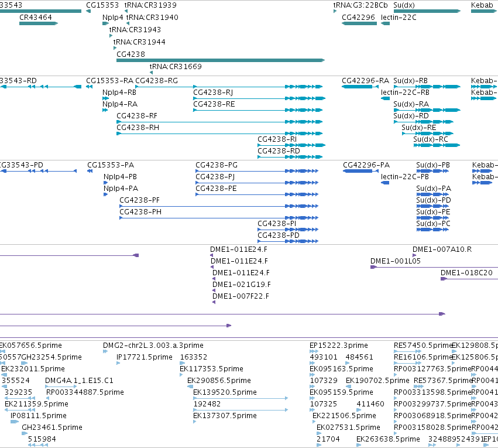The width and height of the screenshot is (498, 448).
Task: Select EST EP15222.3prime
Action: point(339,346)
